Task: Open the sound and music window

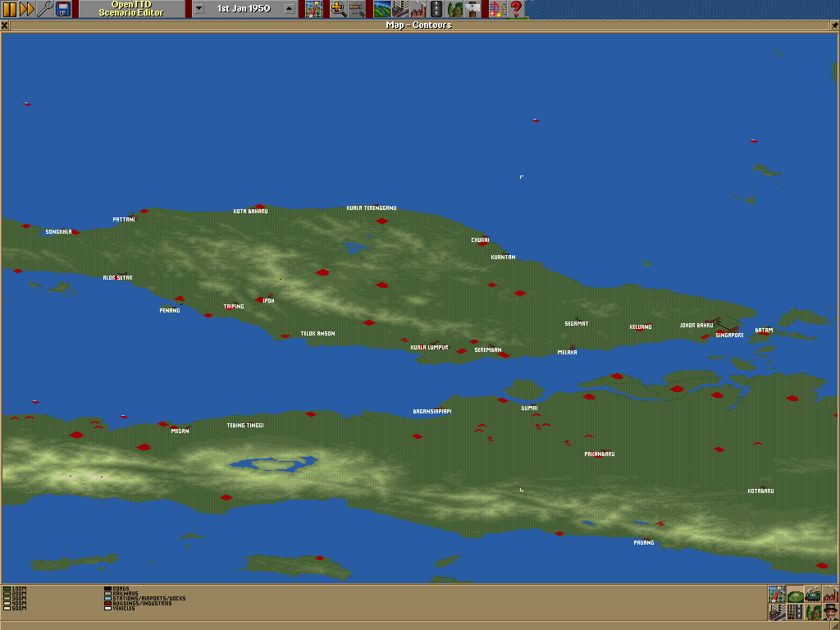Action: click(x=498, y=8)
